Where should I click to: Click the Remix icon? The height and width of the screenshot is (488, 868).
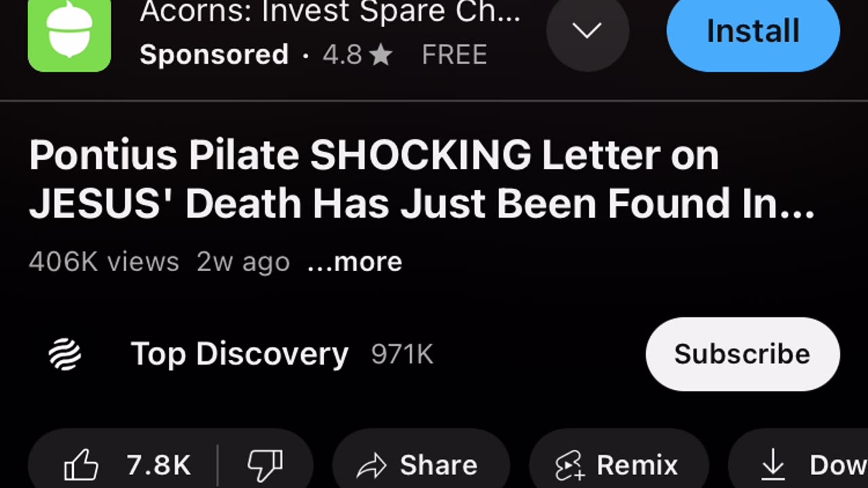tap(570, 466)
